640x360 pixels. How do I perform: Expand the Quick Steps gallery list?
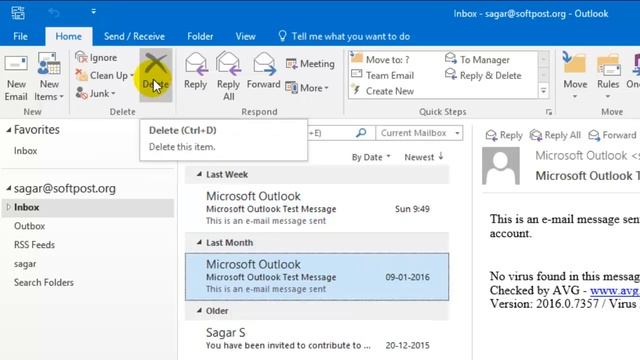coord(543,91)
